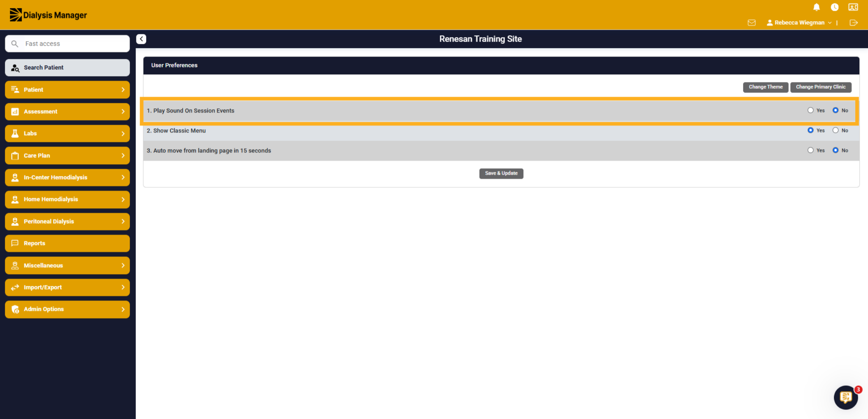868x419 pixels.
Task: Select Yes for Auto move from landing page
Action: (810, 150)
